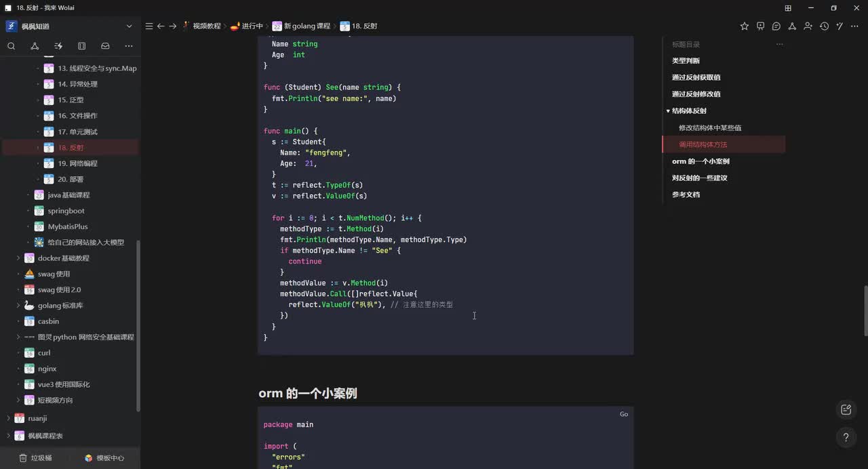Open the relation graph icon in sidebar

[x=35, y=46]
